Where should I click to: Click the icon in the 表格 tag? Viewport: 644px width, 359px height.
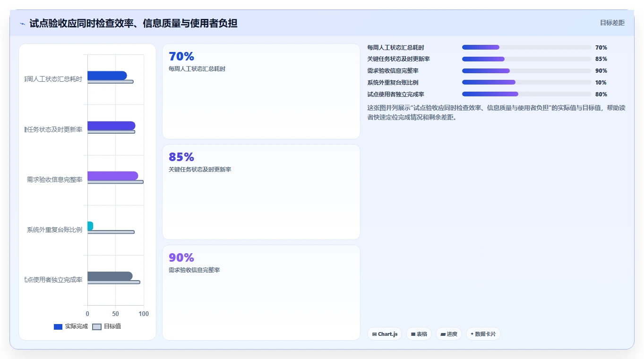point(413,334)
